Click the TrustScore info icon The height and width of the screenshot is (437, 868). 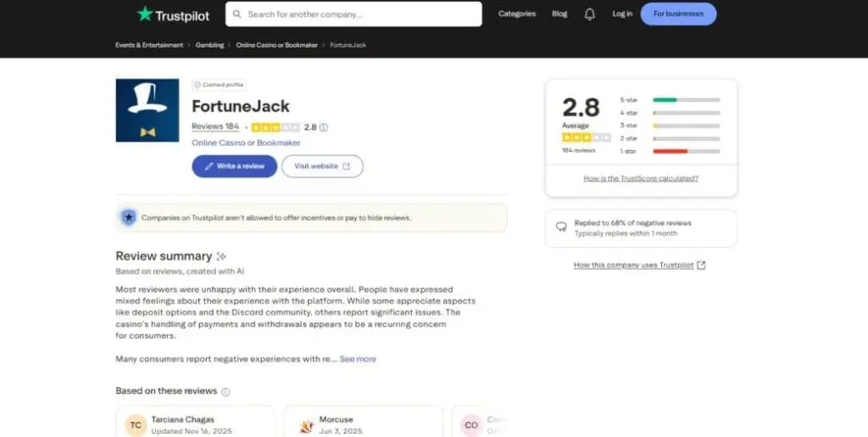324,127
